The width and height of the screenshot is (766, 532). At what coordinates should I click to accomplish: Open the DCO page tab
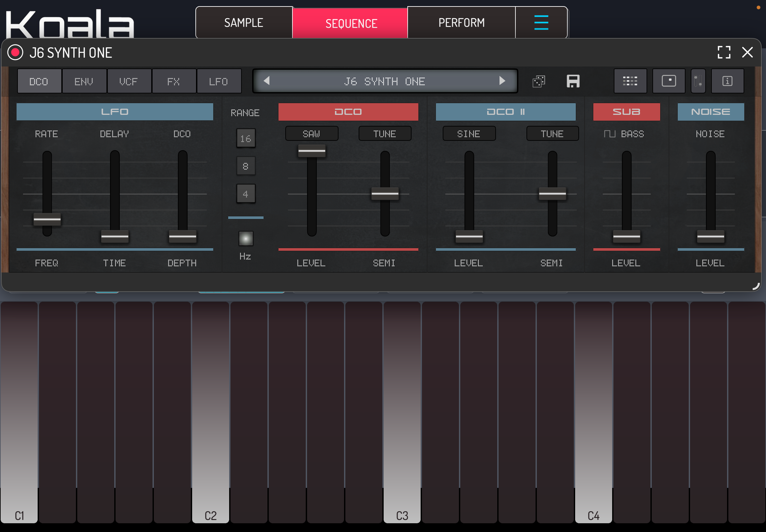pyautogui.click(x=39, y=81)
